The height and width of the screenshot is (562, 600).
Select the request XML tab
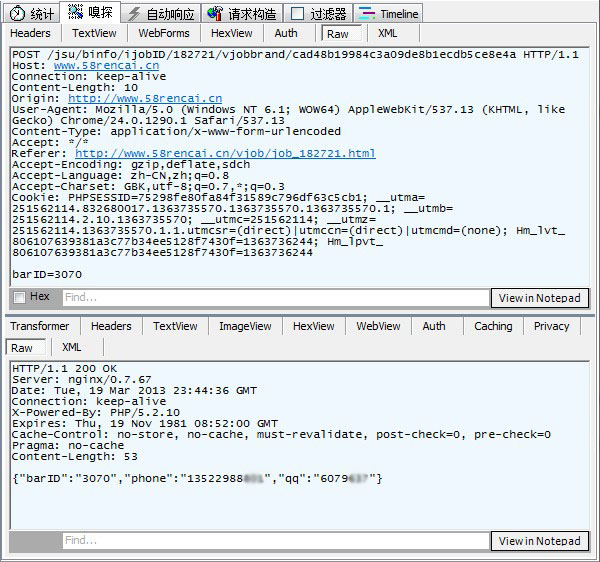[x=388, y=33]
